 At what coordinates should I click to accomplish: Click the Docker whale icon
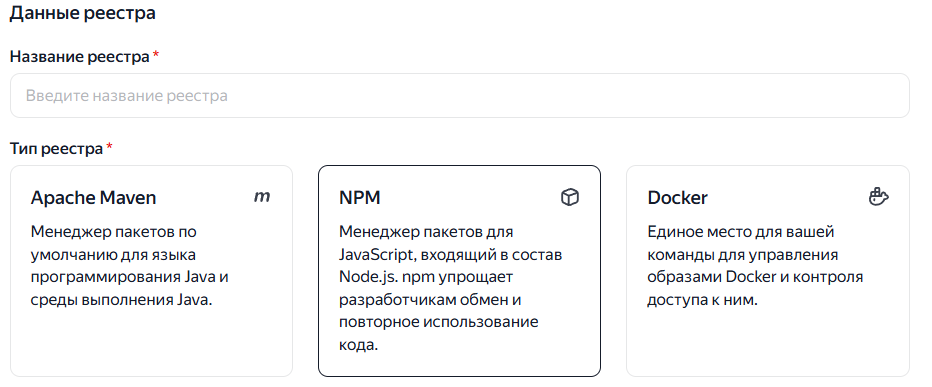[x=879, y=197]
